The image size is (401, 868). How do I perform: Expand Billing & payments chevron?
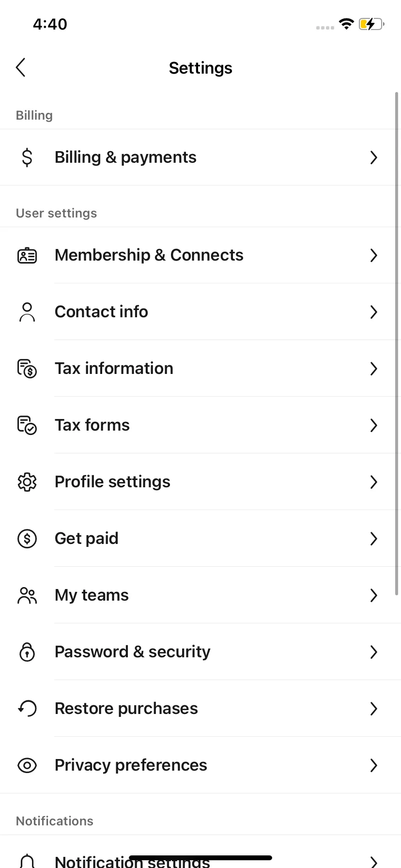pos(373,157)
